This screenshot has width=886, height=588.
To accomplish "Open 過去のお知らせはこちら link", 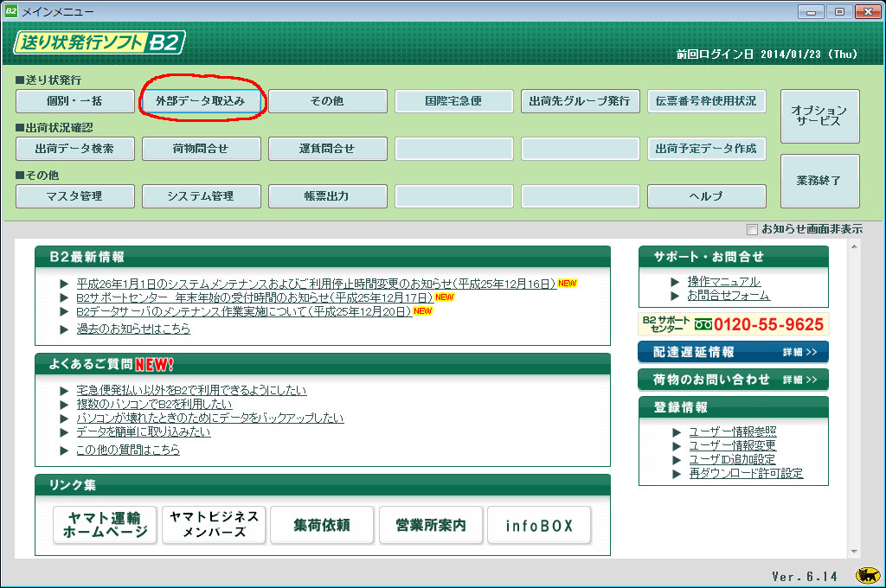I will click(133, 329).
